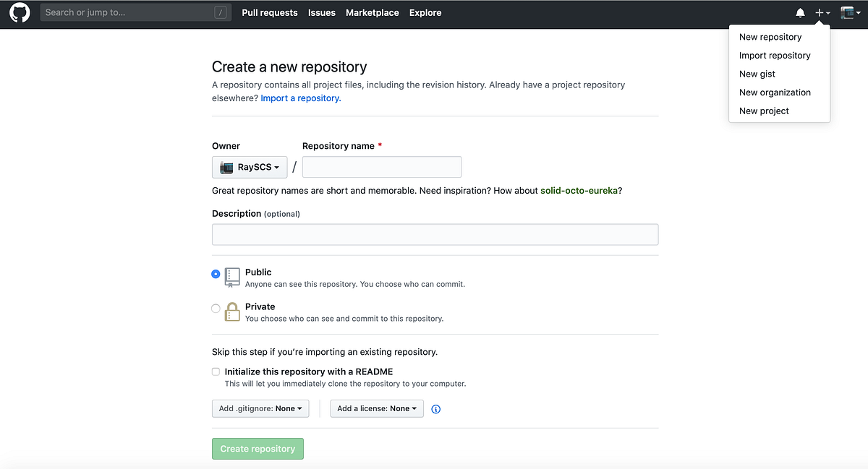Open the RaySCS owner dropdown

[250, 167]
